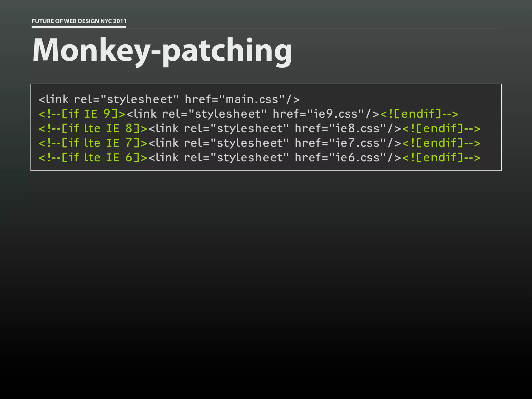
Task: Click the 'Monkey-patching' slide title
Action: point(162,50)
